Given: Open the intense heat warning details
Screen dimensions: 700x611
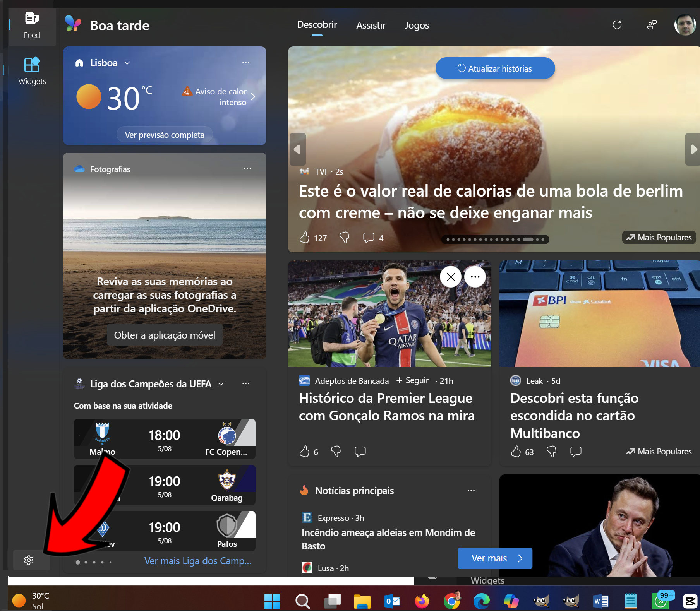Looking at the screenshot, I should pos(219,97).
